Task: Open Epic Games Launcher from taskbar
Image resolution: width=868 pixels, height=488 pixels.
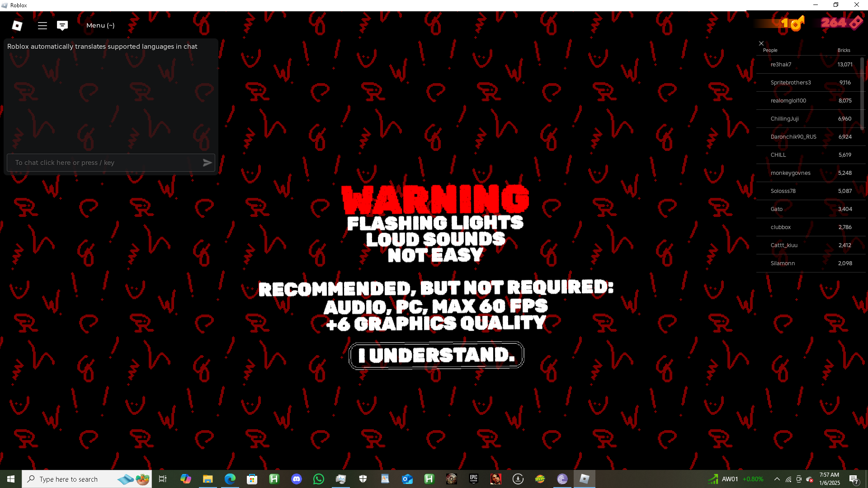Action: [x=473, y=479]
